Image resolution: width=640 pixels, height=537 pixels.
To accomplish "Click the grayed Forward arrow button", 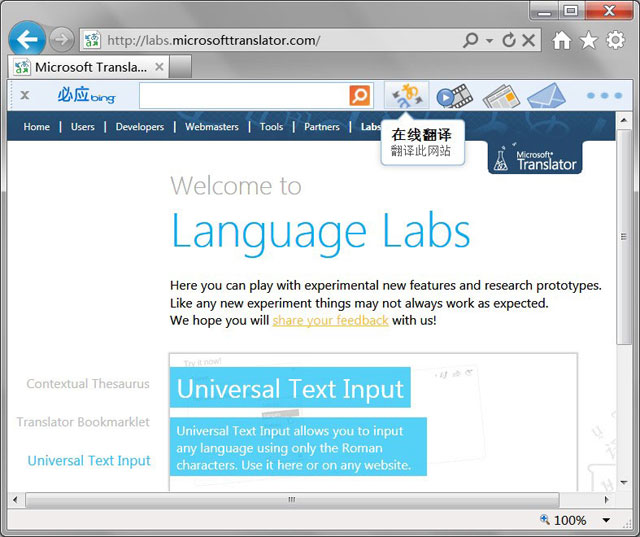I will click(x=62, y=40).
